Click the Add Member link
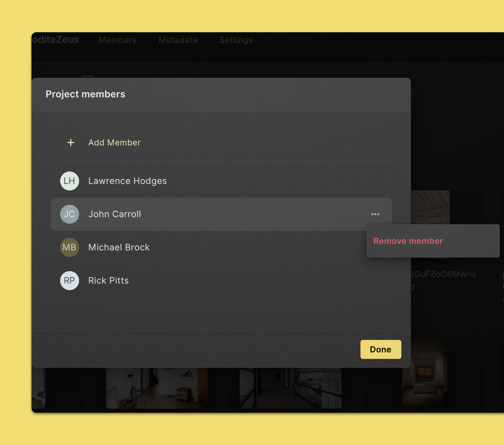Image resolution: width=504 pixels, height=445 pixels. tap(114, 142)
